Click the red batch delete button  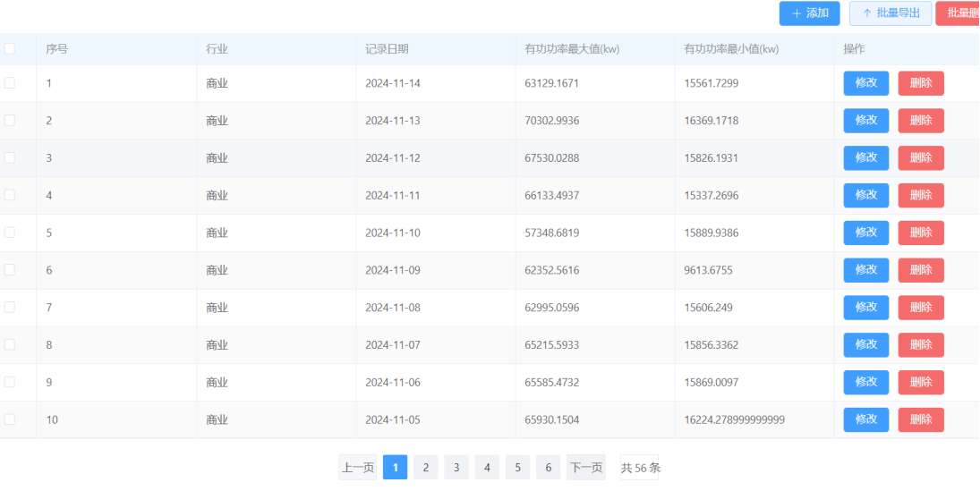tap(959, 13)
